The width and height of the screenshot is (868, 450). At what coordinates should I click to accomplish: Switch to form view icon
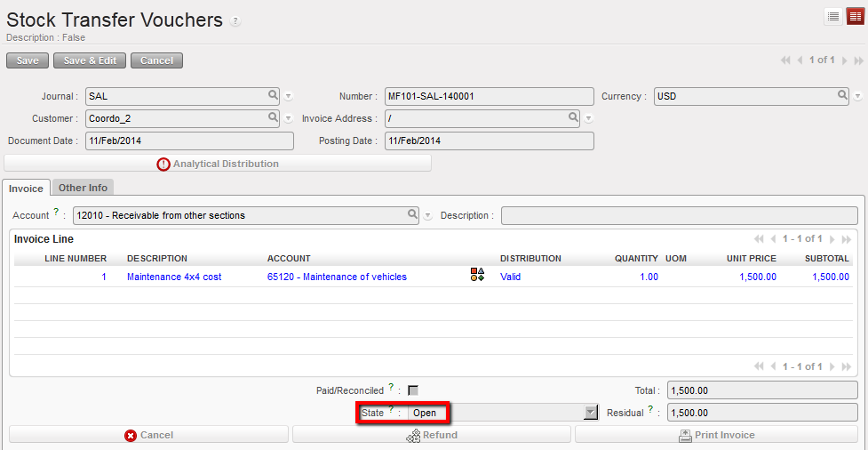pyautogui.click(x=855, y=16)
